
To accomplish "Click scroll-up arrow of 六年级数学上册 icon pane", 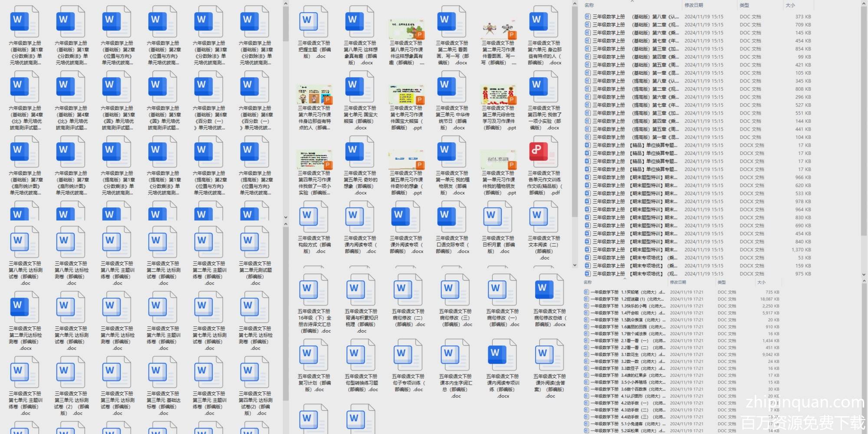I will click(x=286, y=3).
